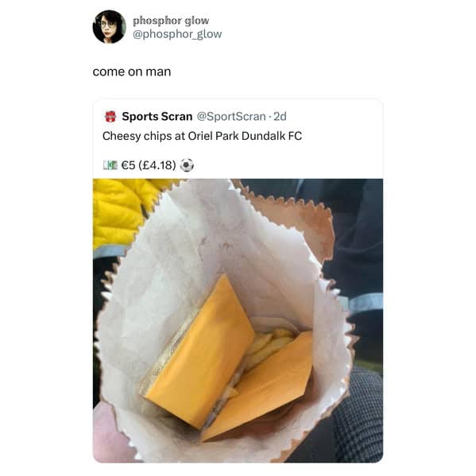Click the "Dundalk FC" words in quoted tweet

[272, 136]
